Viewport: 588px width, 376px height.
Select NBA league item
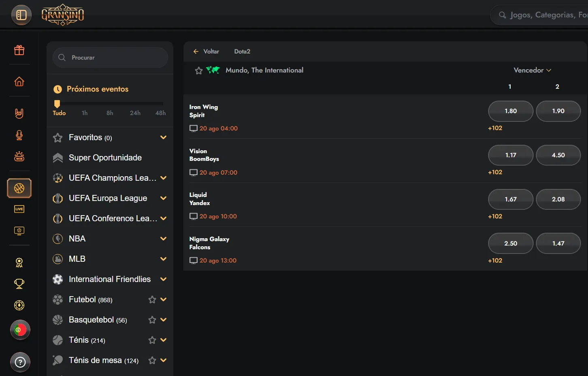click(x=77, y=239)
